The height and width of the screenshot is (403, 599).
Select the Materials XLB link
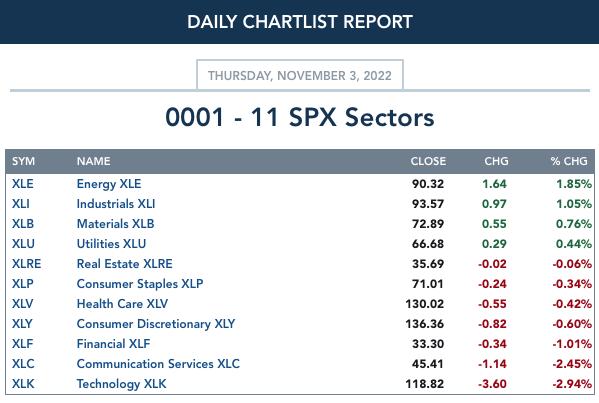115,223
